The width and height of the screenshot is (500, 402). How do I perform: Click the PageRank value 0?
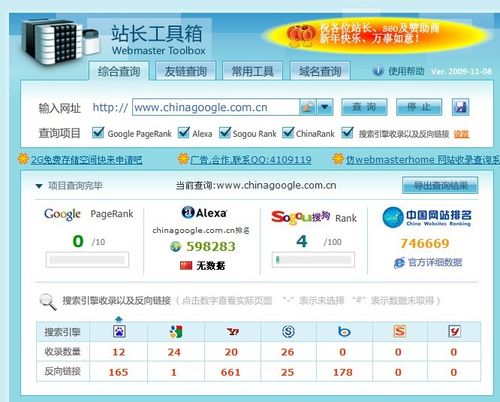point(78,241)
